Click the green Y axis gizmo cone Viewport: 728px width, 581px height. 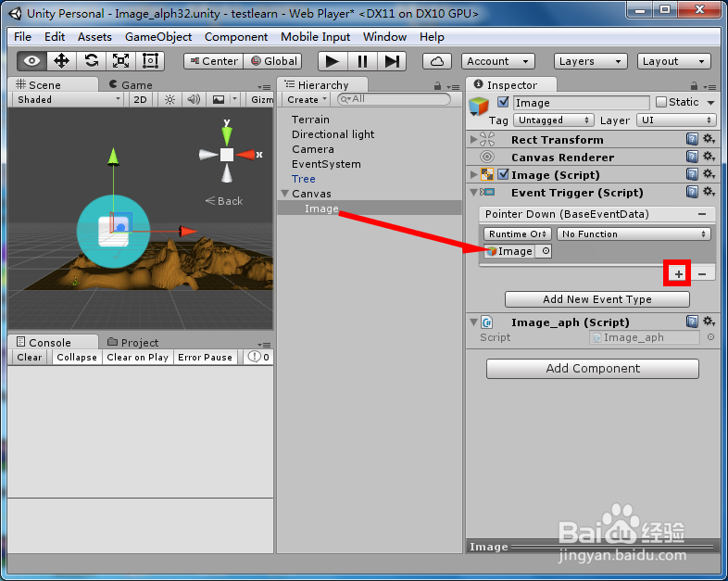(227, 134)
